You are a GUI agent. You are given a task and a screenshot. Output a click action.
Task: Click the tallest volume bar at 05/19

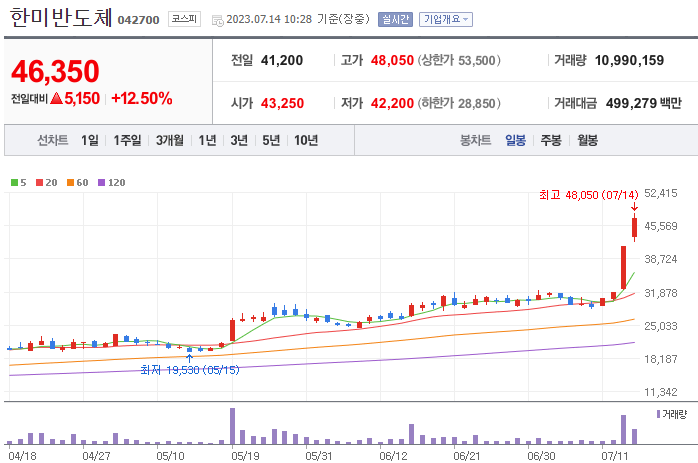pyautogui.click(x=232, y=426)
